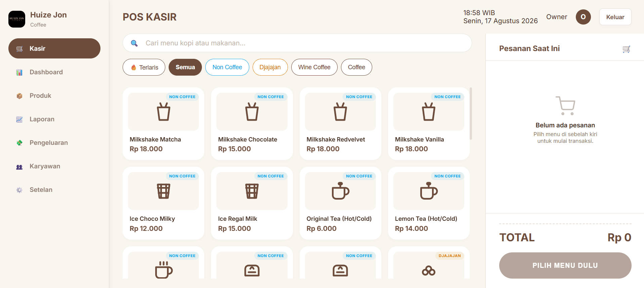Click the Pilih Menu Dulu button
The image size is (644, 288).
point(565,265)
